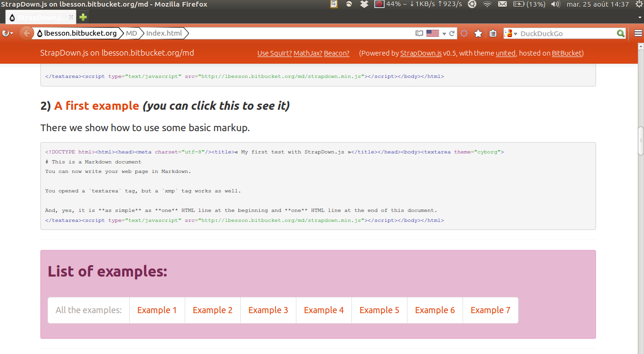Click the reload page icon
Image resolution: width=644 pixels, height=354 pixels.
pos(452,33)
